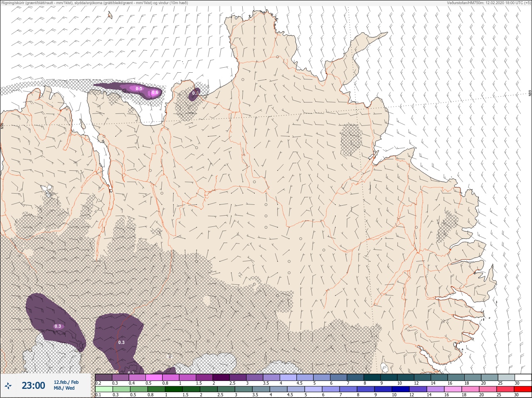
Task: Select the 23:00 forecast time label
Action: tap(33, 386)
